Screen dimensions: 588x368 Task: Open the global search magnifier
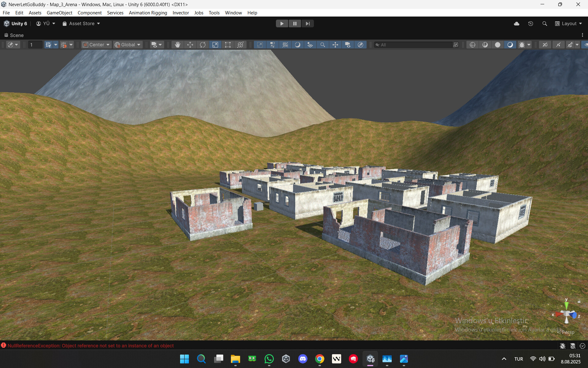(x=545, y=23)
